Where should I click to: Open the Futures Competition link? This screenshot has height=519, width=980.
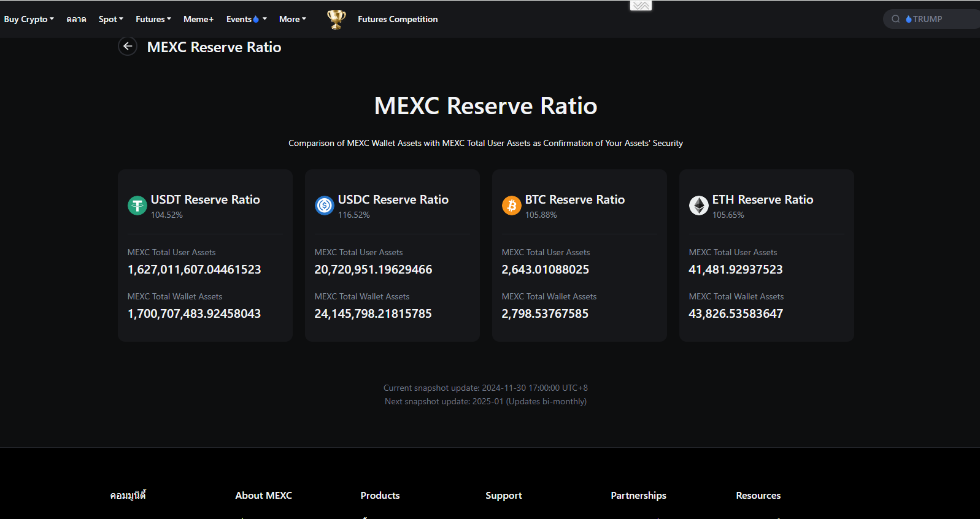398,19
